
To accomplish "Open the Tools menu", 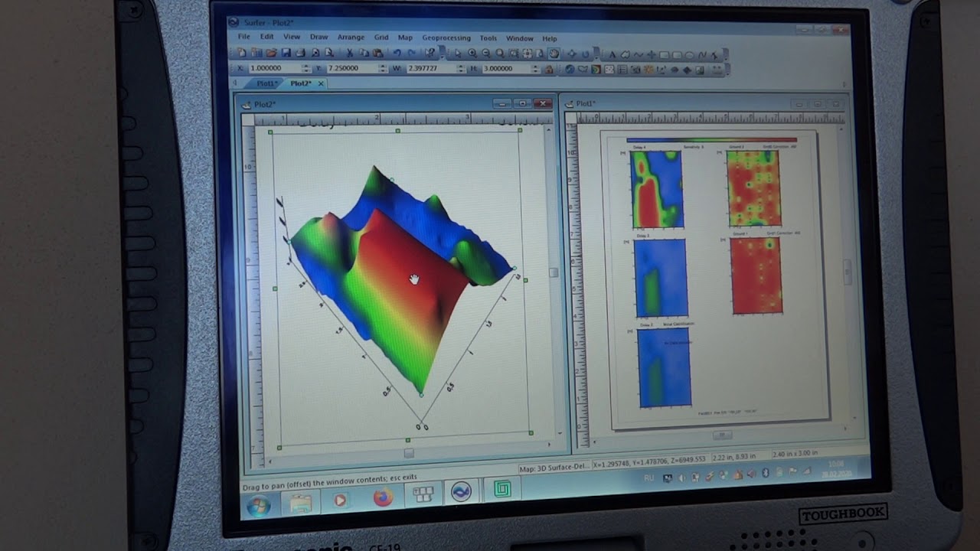I will pyautogui.click(x=488, y=37).
